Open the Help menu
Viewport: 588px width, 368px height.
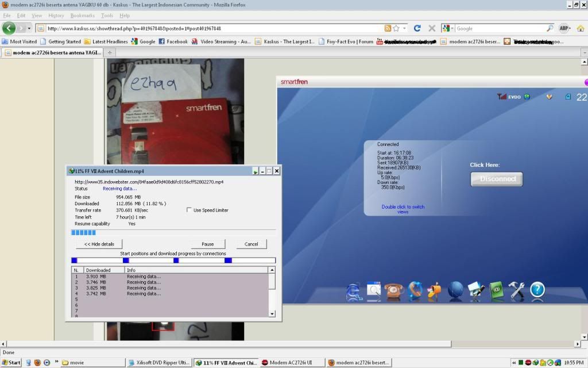coord(125,16)
